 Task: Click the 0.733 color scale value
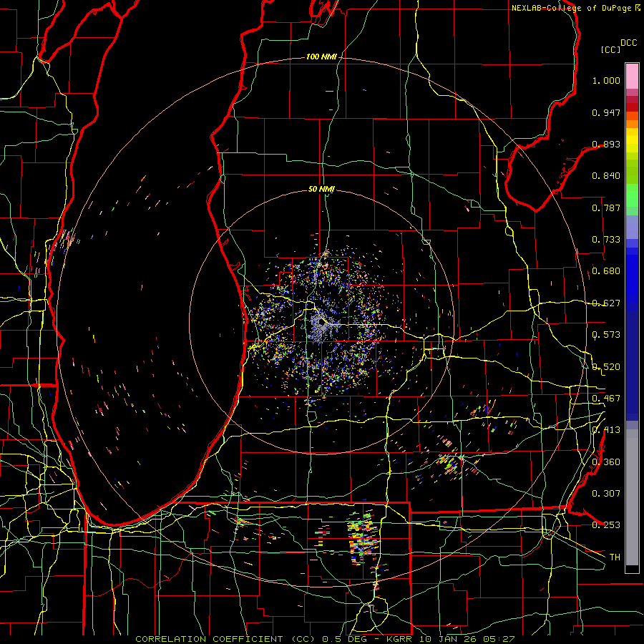(x=606, y=240)
